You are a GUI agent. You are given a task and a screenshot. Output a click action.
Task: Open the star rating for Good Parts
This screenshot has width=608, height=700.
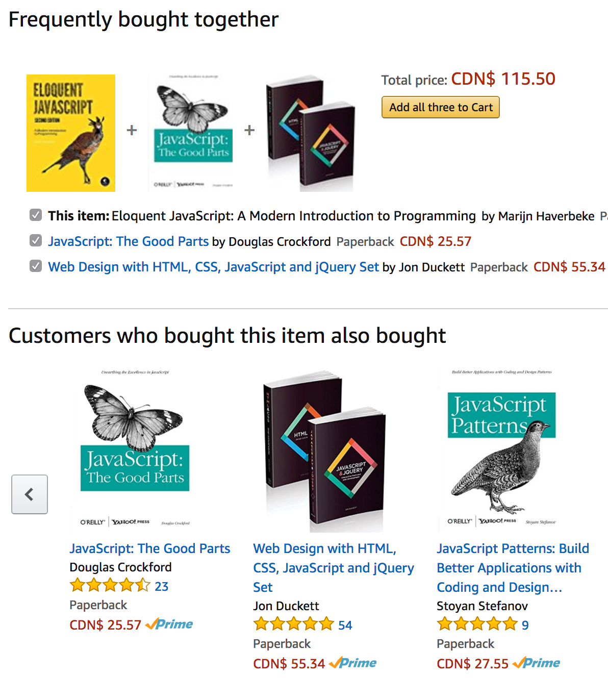tap(110, 586)
